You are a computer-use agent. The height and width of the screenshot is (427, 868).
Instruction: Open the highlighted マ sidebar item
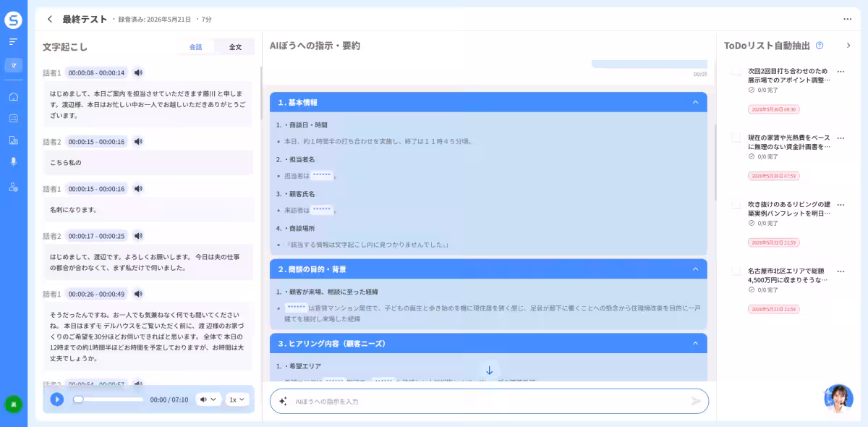[x=13, y=65]
